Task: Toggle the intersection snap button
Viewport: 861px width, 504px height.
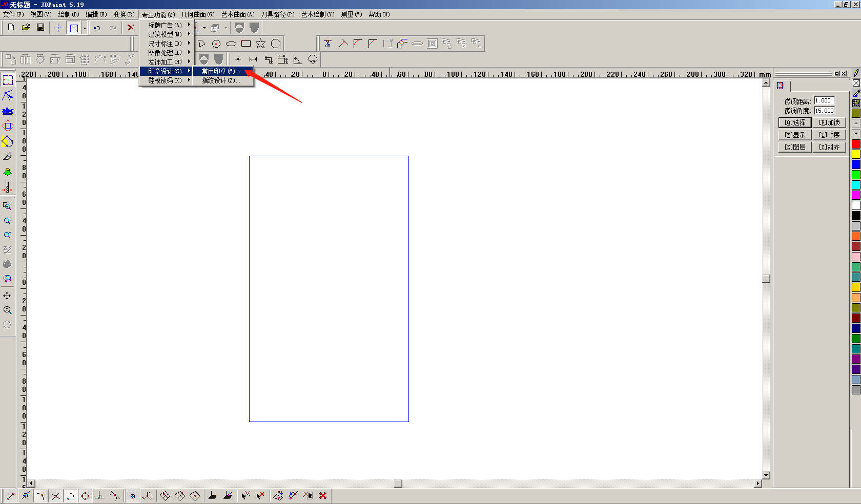Action: 56,496
